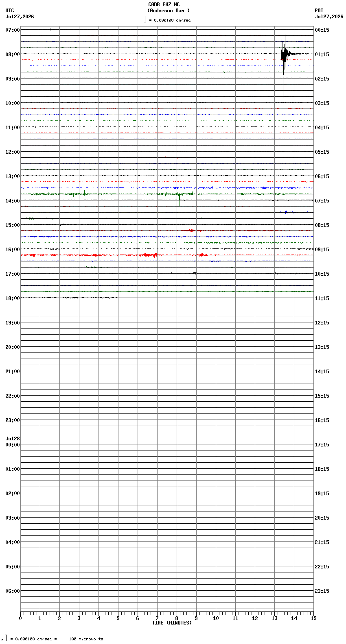Click the '02:15' PDT row label
Viewport: 346px width, 644px height.
click(x=322, y=79)
